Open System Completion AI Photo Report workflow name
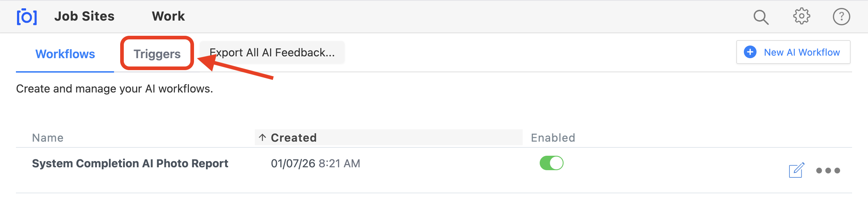This screenshot has height=198, width=868. (x=130, y=163)
